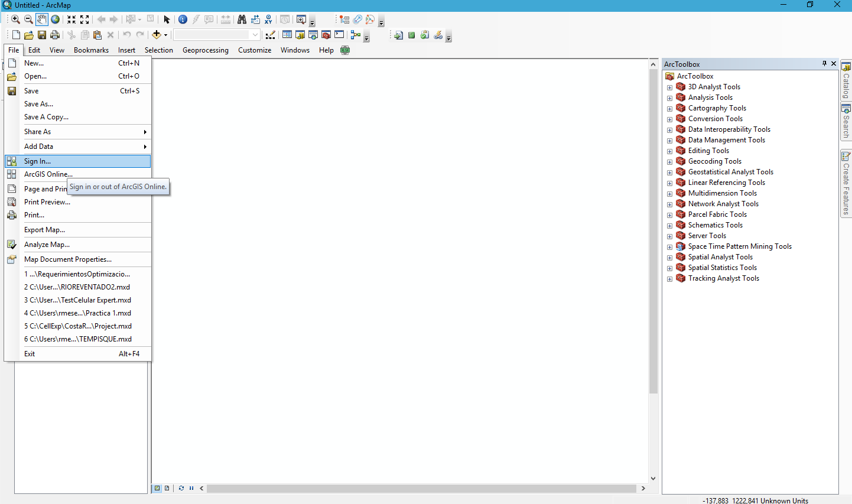852x504 pixels.
Task: Click the Open folder toolbar icon
Action: [28, 35]
